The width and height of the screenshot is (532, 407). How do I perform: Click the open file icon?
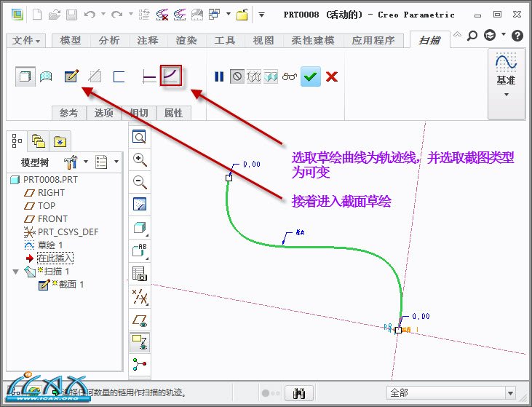55,15
